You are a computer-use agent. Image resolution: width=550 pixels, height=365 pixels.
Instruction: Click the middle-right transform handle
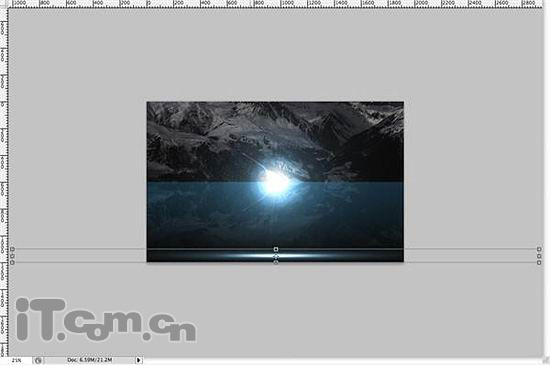coord(539,256)
